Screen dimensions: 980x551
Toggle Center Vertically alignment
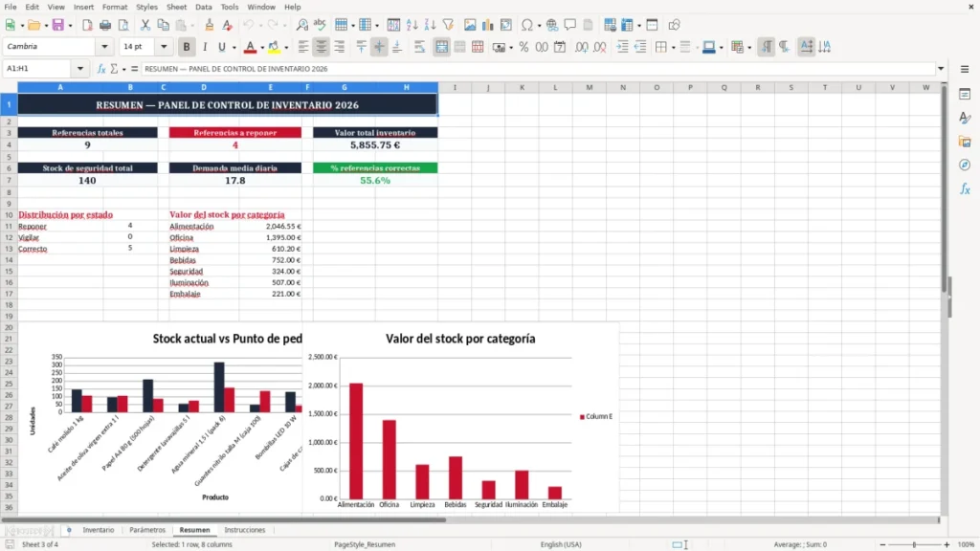[x=379, y=47]
